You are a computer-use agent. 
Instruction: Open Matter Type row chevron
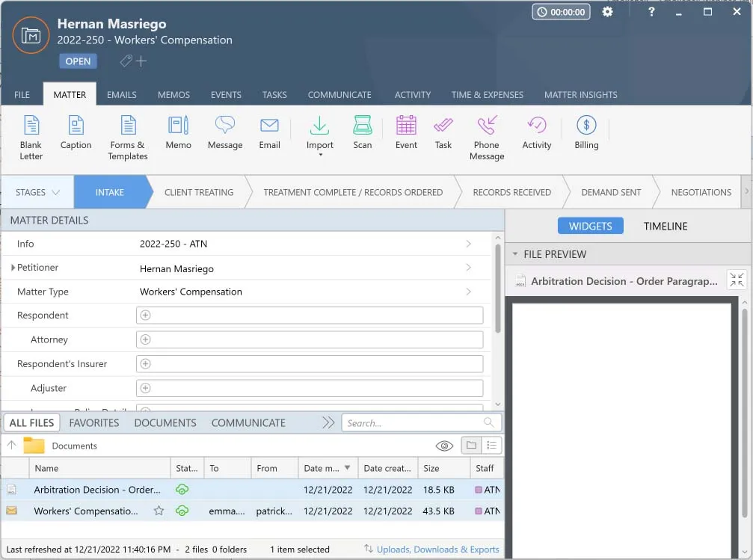point(468,292)
